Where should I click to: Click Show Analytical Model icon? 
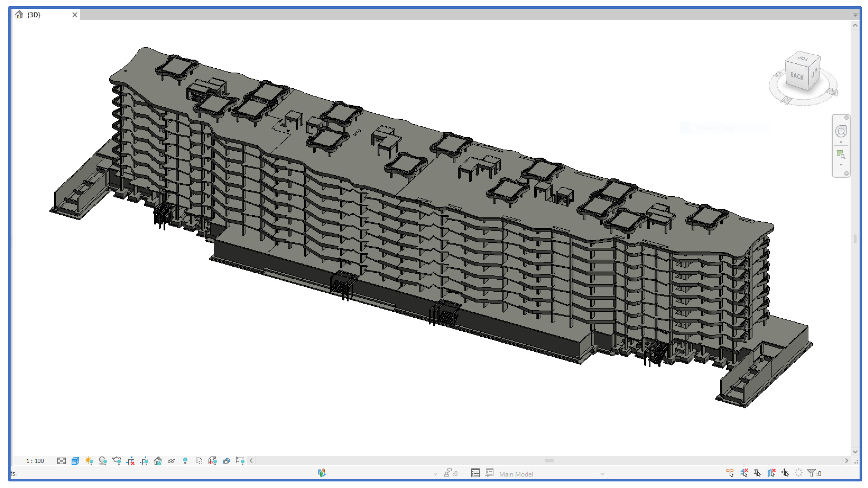pyautogui.click(x=212, y=461)
